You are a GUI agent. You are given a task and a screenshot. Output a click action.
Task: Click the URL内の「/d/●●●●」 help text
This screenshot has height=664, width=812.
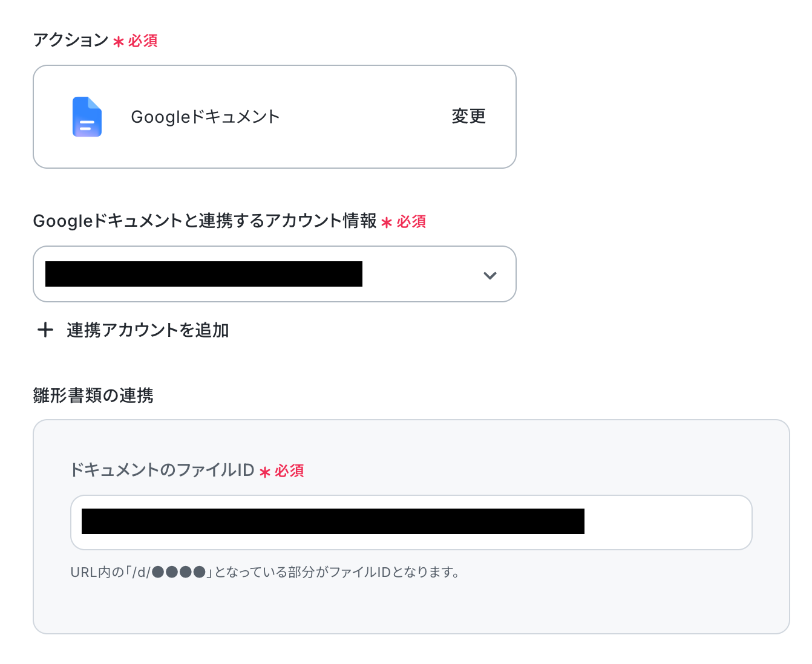click(265, 572)
